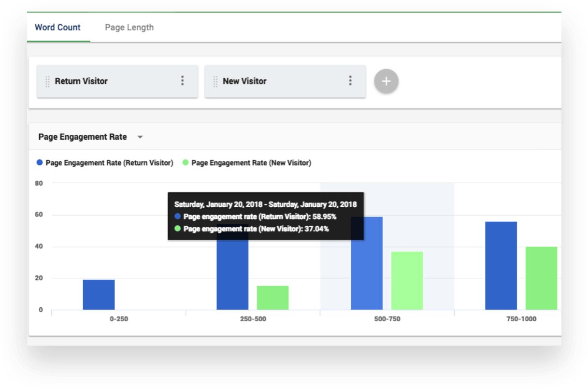The width and height of the screenshot is (588, 388).
Task: Expand the Return Visitor segment card
Action: 117,81
